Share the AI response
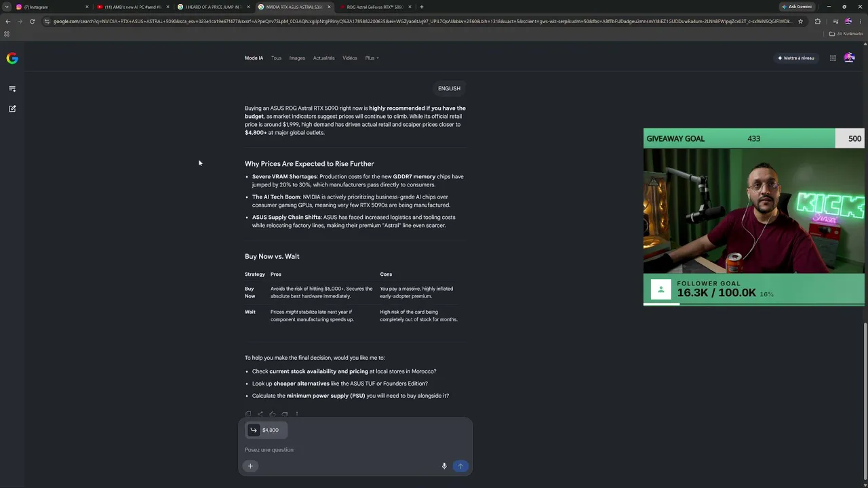Screen dimensions: 868x488 click(x=260, y=413)
